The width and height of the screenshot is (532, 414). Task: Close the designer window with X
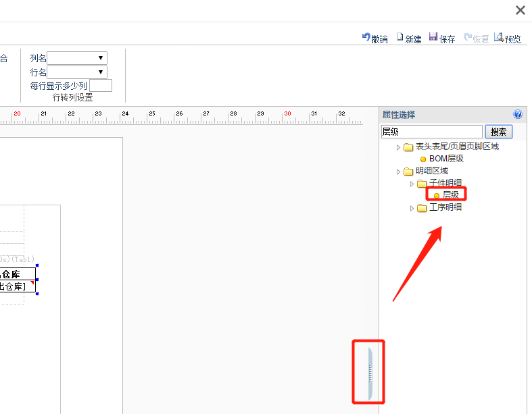coord(520,10)
